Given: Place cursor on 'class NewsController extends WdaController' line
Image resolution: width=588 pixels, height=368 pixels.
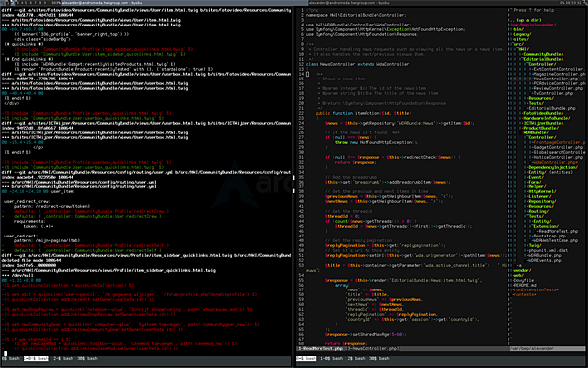Looking at the screenshot, I should point(357,64).
